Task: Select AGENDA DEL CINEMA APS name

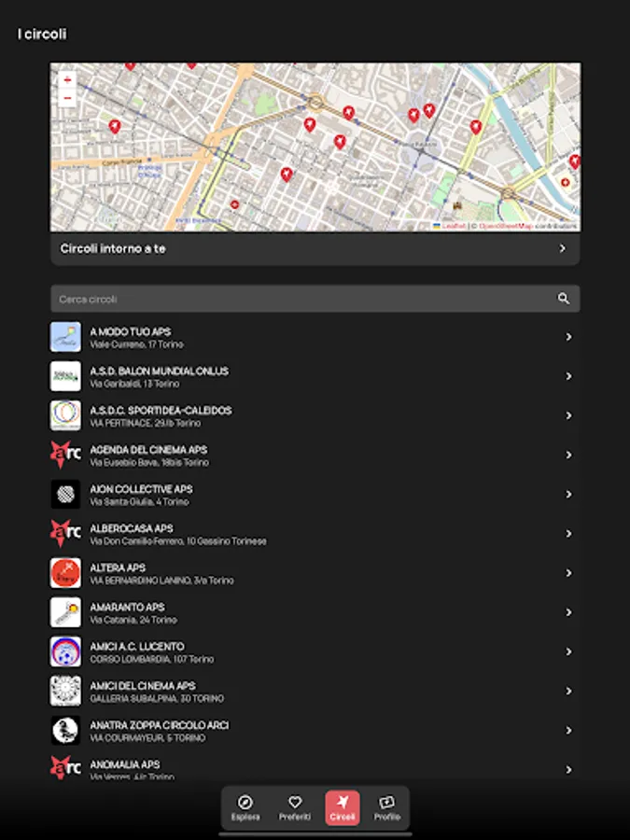Action: (148, 450)
